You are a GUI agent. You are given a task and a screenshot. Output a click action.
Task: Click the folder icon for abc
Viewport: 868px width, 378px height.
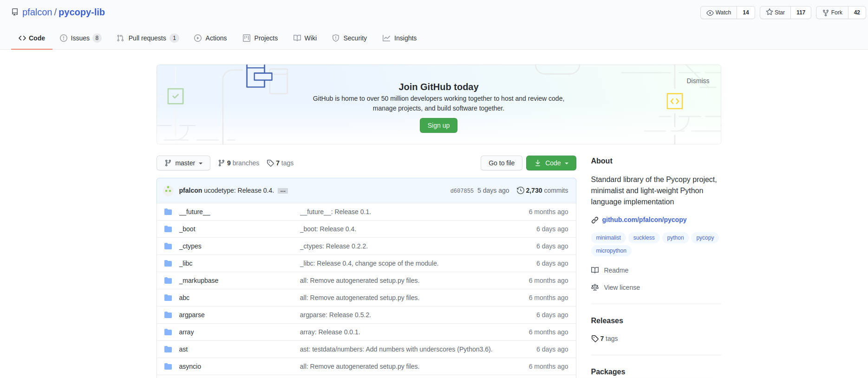click(168, 298)
